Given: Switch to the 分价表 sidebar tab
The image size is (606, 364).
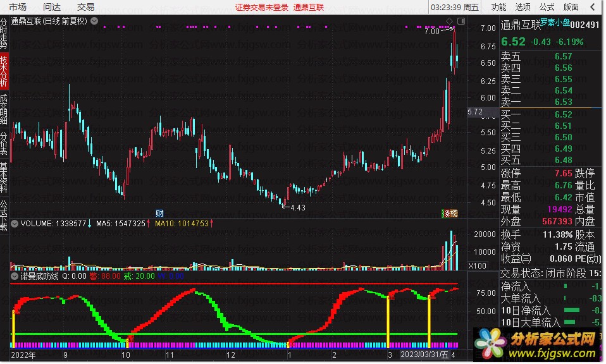Looking at the screenshot, I should click(x=4, y=143).
